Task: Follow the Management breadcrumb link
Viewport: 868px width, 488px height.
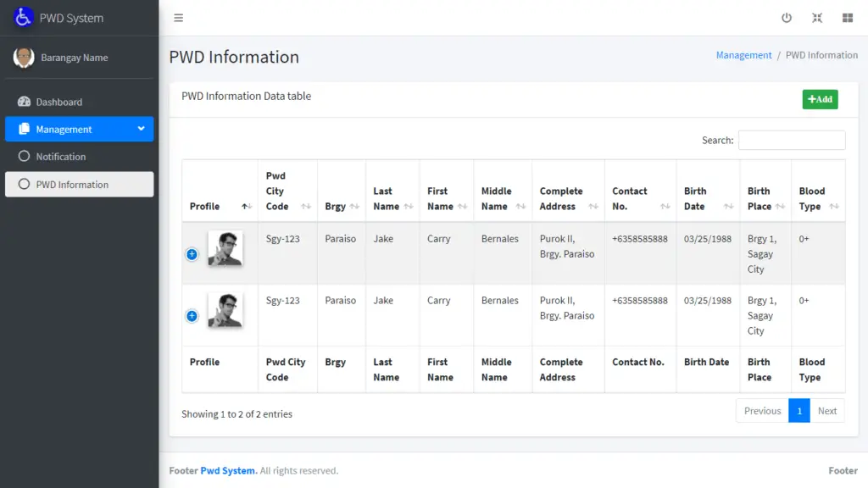Action: (743, 54)
